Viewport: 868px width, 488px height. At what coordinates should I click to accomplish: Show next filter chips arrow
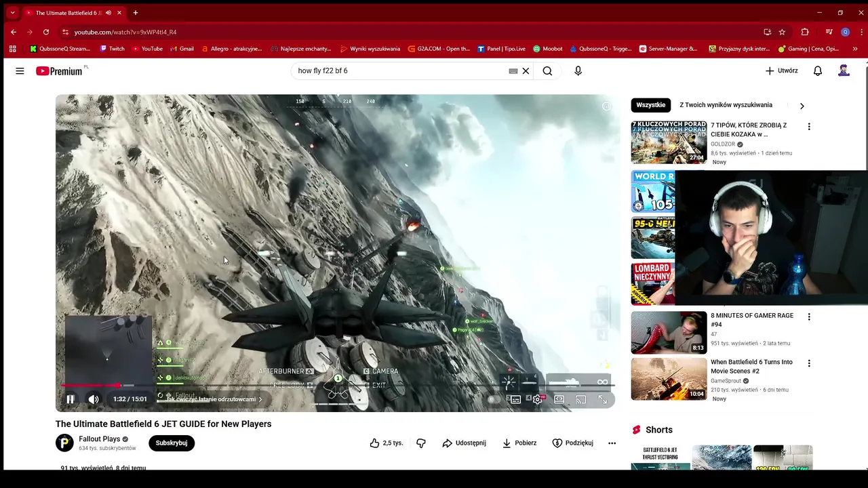point(802,106)
